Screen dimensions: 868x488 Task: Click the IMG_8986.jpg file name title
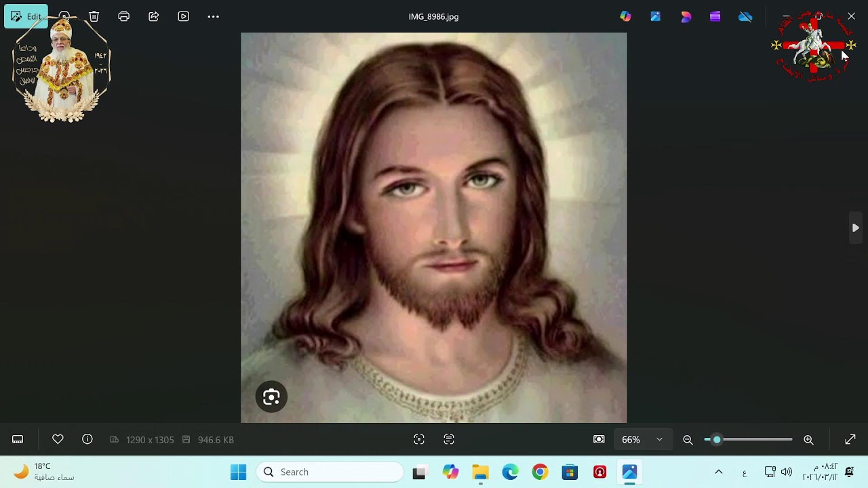point(433,16)
